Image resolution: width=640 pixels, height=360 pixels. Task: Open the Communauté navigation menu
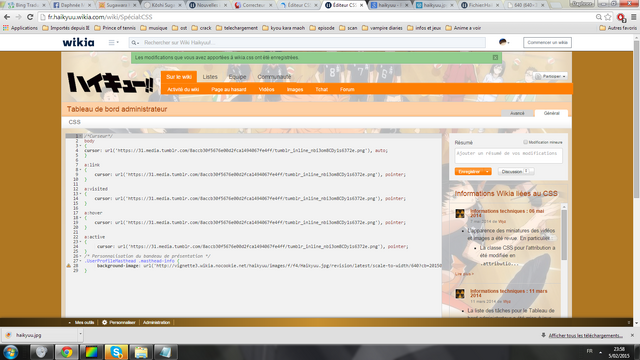click(x=274, y=77)
